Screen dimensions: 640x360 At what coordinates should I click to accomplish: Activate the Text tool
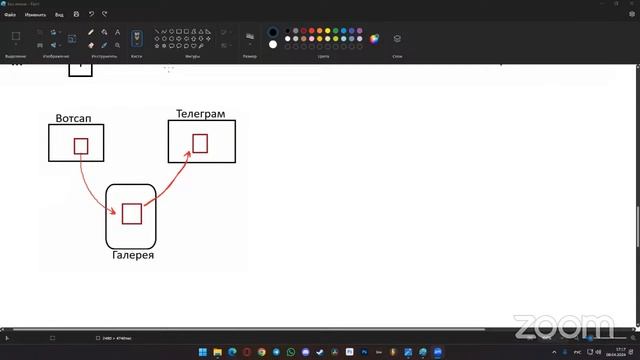118,32
